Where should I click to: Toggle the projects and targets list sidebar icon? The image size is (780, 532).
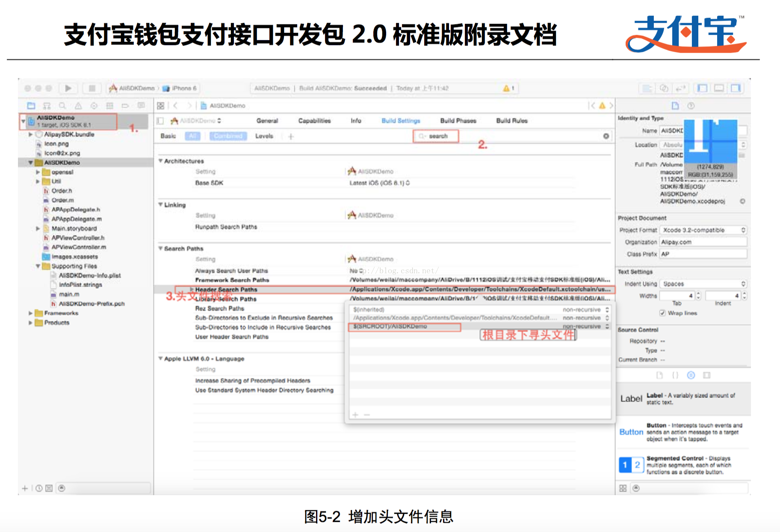pyautogui.click(x=160, y=121)
